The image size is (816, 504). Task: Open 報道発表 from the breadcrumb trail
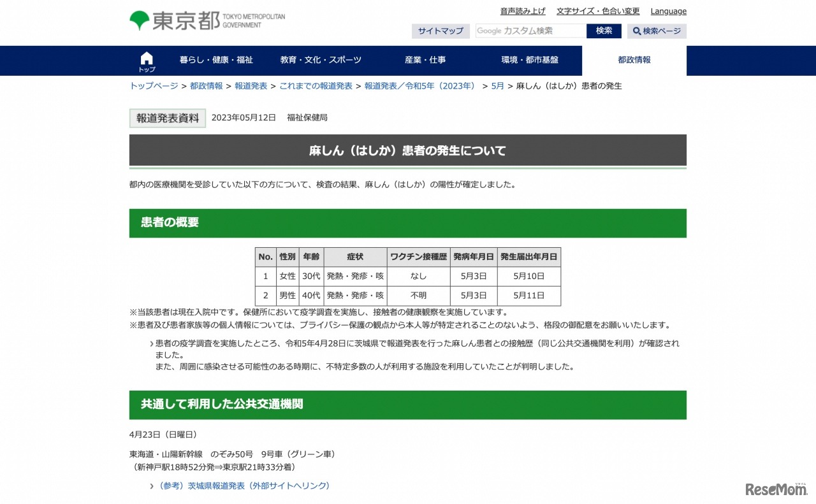tap(251, 85)
